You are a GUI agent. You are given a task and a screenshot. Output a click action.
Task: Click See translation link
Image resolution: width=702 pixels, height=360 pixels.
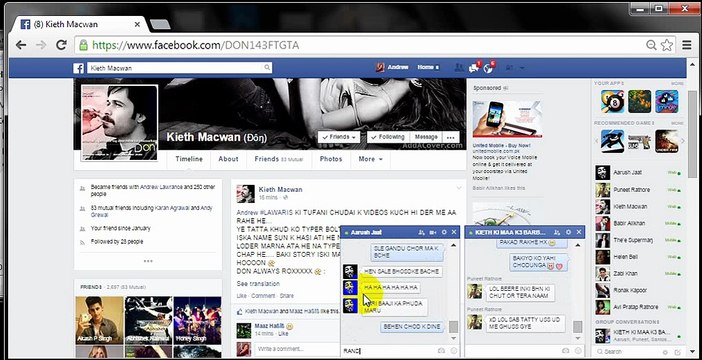(258, 284)
